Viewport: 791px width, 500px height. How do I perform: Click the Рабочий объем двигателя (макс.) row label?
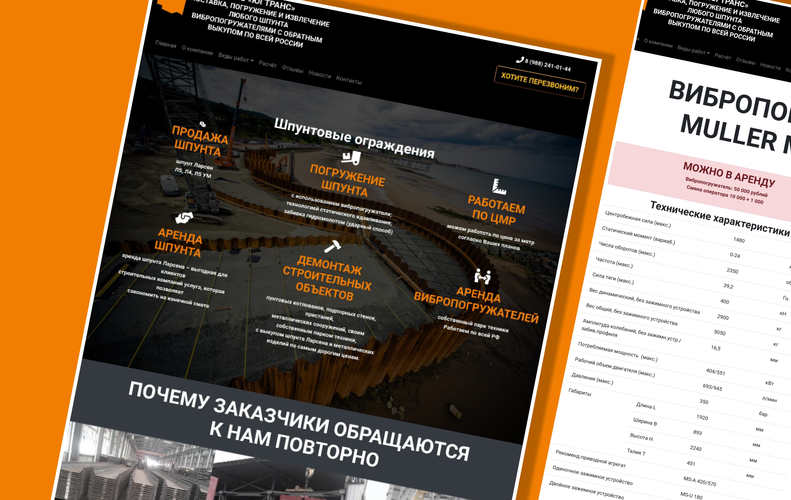(614, 367)
